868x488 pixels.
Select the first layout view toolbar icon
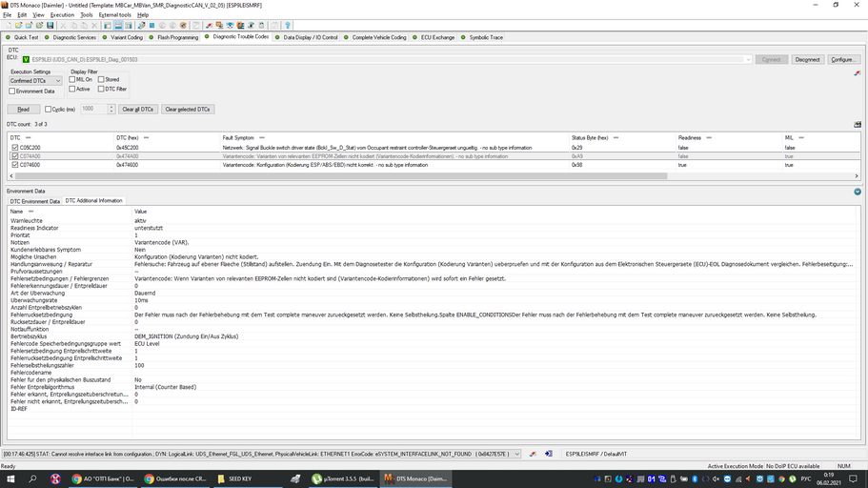pyautogui.click(x=108, y=26)
